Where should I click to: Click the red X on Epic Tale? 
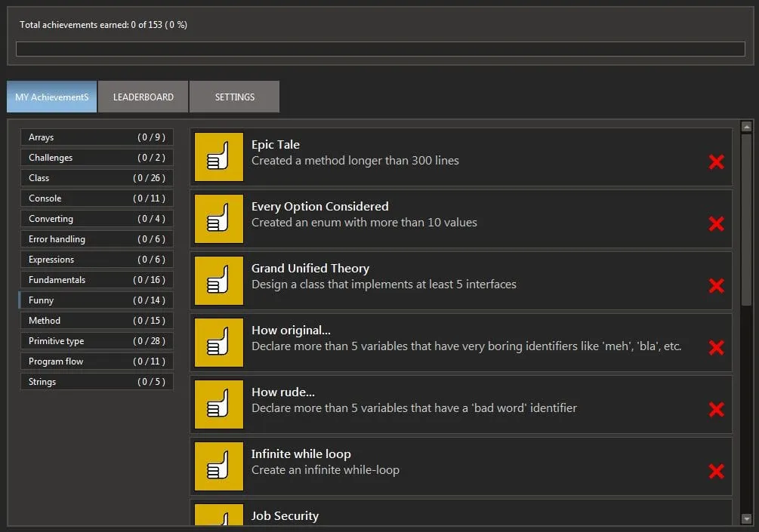point(717,161)
